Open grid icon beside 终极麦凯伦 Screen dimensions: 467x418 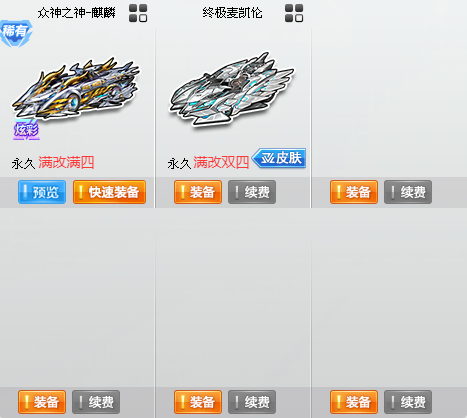[x=294, y=13]
